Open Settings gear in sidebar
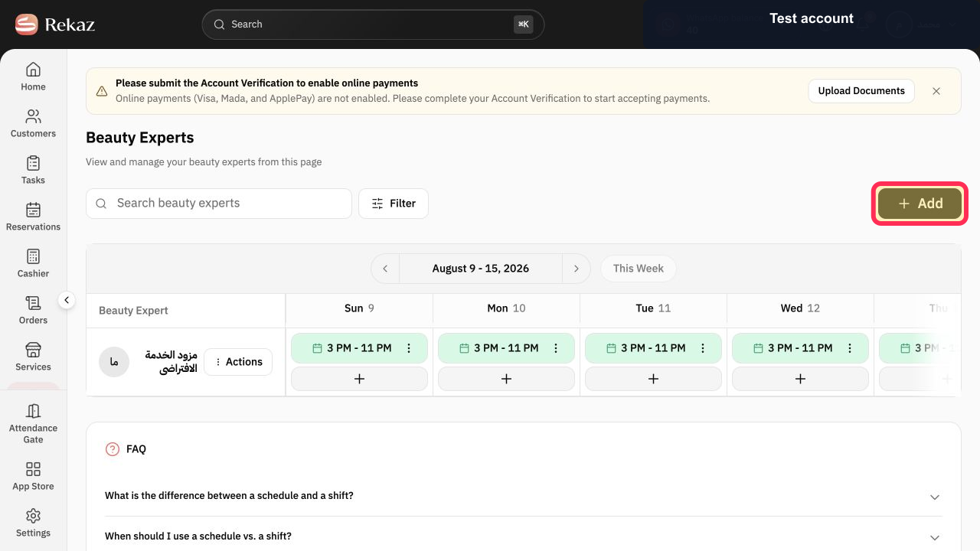 click(33, 523)
